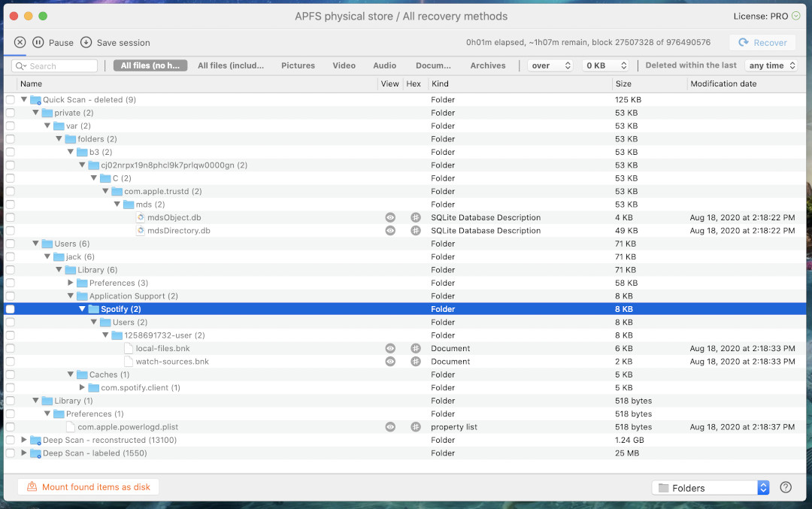Click the cancel scan X icon

(20, 42)
